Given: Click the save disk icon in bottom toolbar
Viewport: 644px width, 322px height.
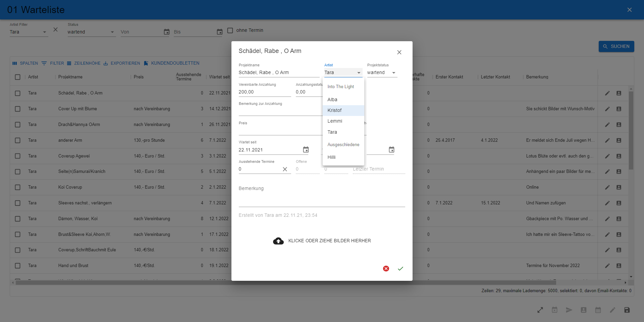Looking at the screenshot, I should tap(627, 310).
